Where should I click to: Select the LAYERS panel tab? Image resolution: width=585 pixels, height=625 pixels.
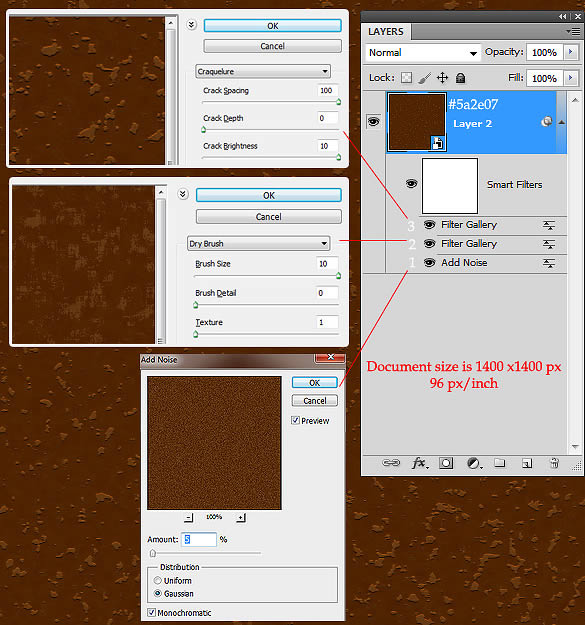[x=386, y=31]
